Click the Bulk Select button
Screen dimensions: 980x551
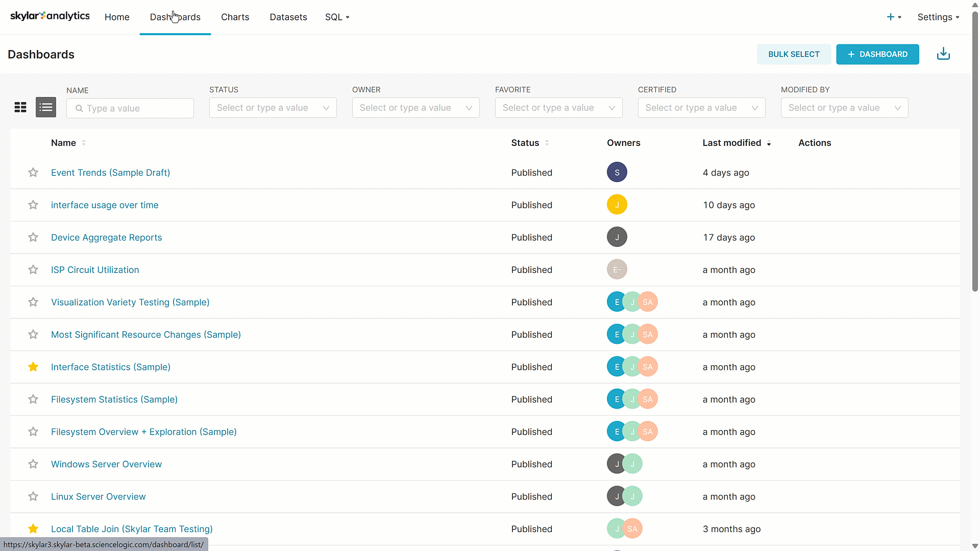tap(793, 54)
